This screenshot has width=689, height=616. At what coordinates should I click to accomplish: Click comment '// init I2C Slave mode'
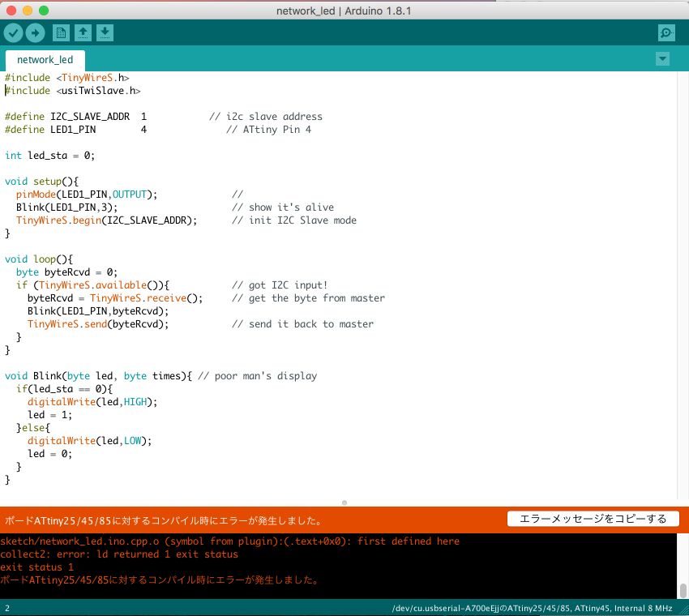click(294, 220)
